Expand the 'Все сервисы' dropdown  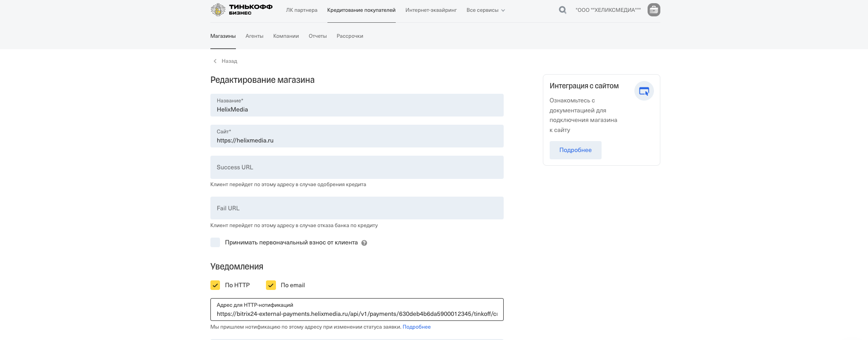[485, 10]
